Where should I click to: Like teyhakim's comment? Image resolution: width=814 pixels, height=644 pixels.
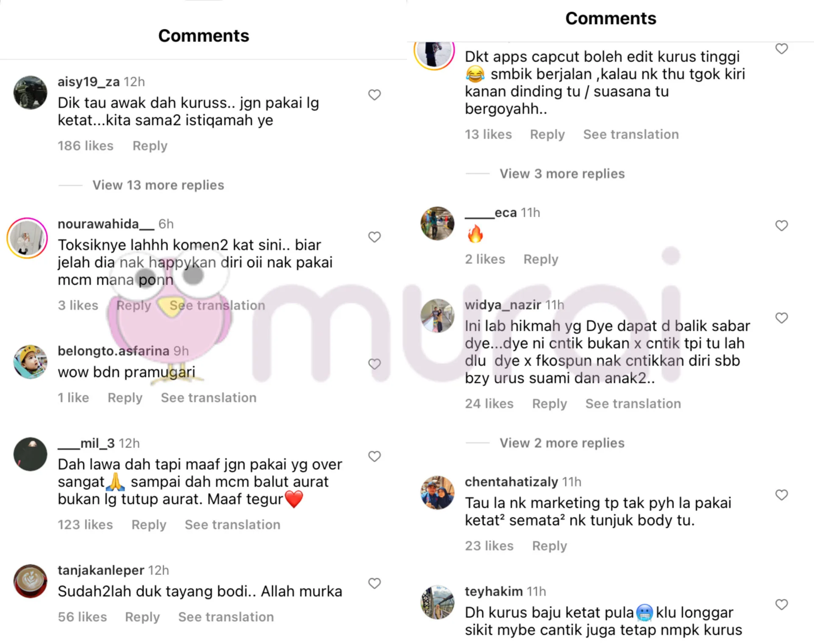pos(782,605)
